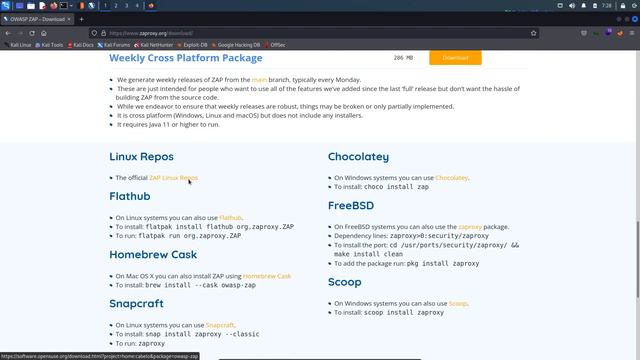This screenshot has height=360, width=640.
Task: Bookmark this page with the star icon
Action: pos(533,33)
